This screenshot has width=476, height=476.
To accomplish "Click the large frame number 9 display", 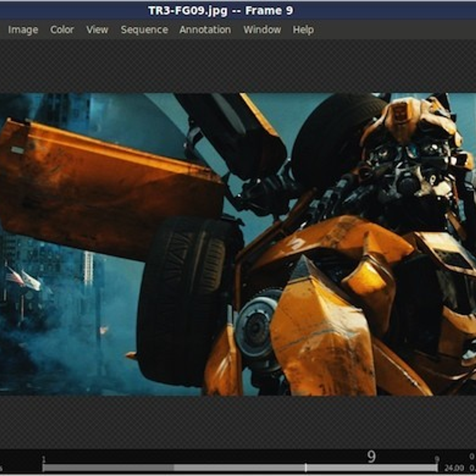I will (x=371, y=457).
